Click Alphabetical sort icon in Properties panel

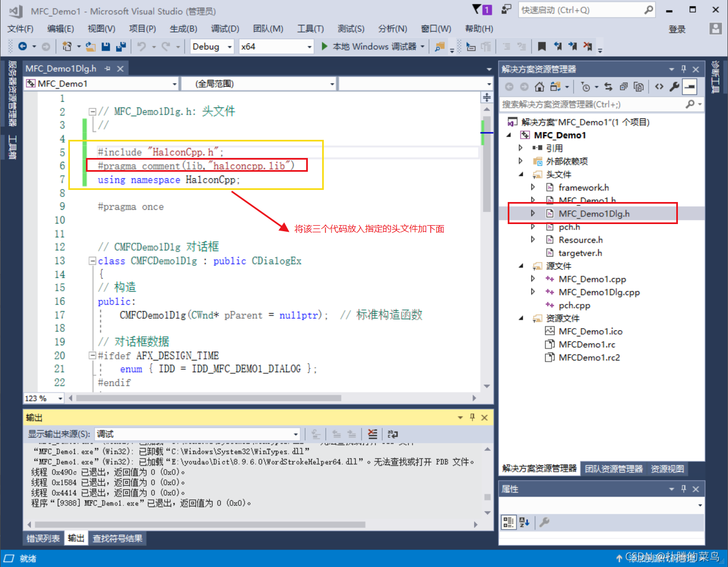click(x=524, y=522)
